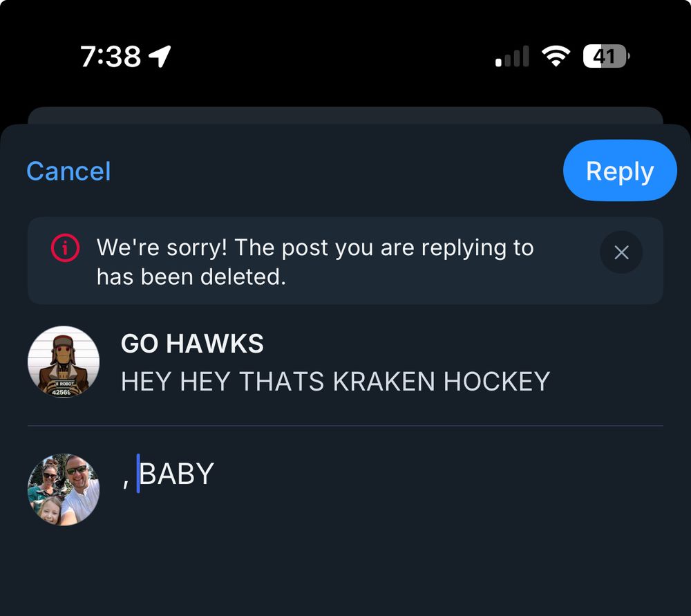
Task: Cancel the reply draft
Action: [68, 171]
